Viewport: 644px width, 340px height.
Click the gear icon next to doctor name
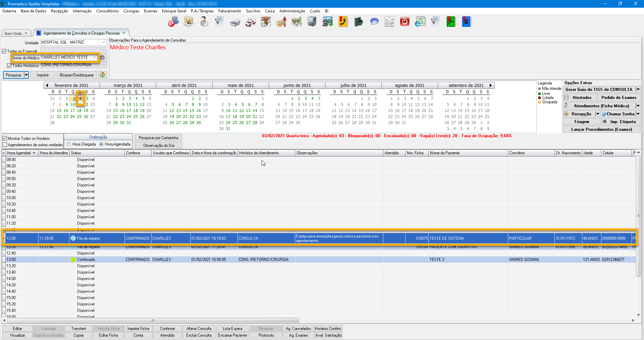pyautogui.click(x=102, y=58)
